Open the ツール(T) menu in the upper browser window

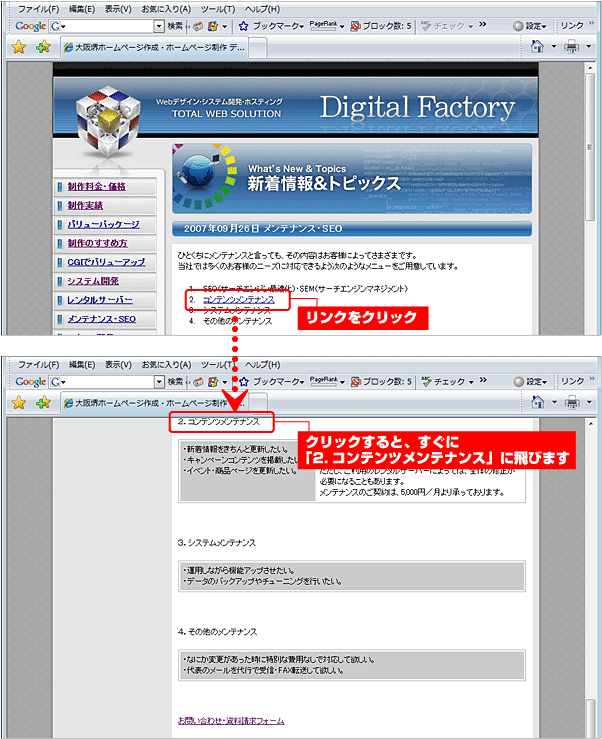pyautogui.click(x=218, y=9)
